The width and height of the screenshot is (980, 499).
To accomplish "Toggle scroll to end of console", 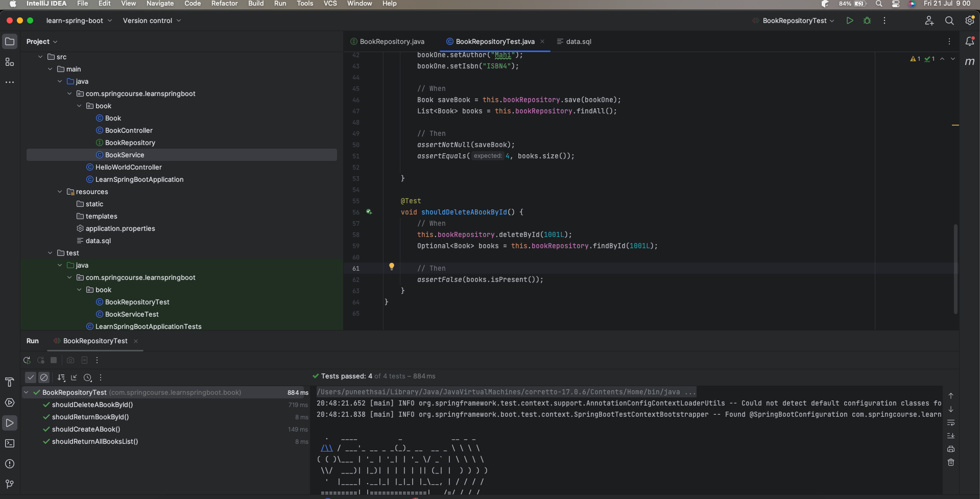I will click(x=951, y=436).
